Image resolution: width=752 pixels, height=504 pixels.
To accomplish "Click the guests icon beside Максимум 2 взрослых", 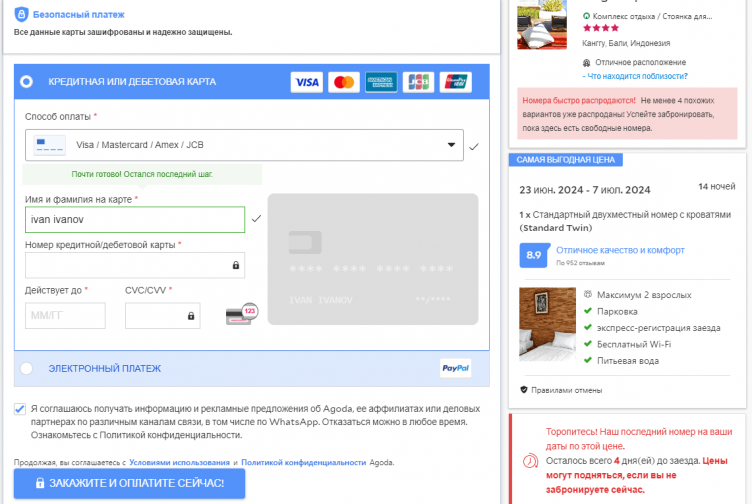I will 588,294.
